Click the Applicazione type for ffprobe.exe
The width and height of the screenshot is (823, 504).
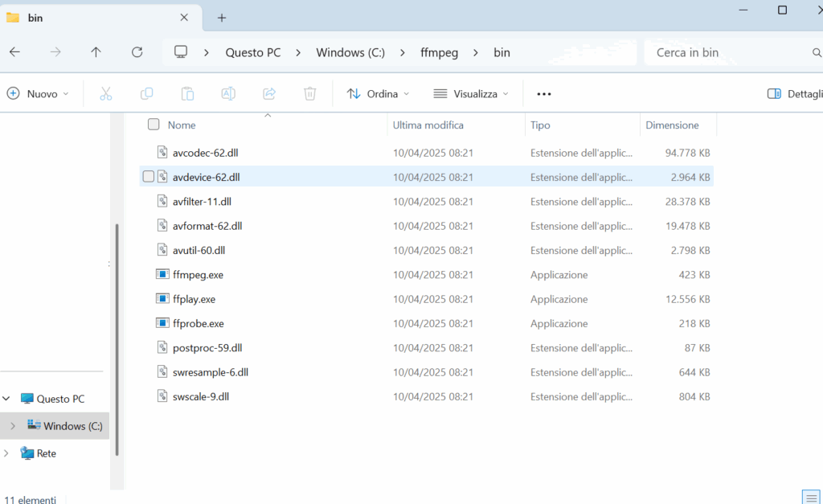[x=559, y=323]
